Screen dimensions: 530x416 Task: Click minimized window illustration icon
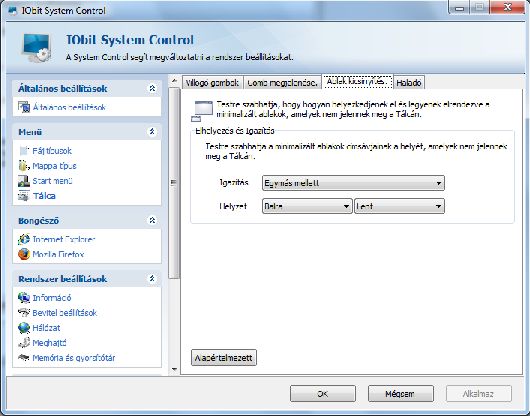202,111
